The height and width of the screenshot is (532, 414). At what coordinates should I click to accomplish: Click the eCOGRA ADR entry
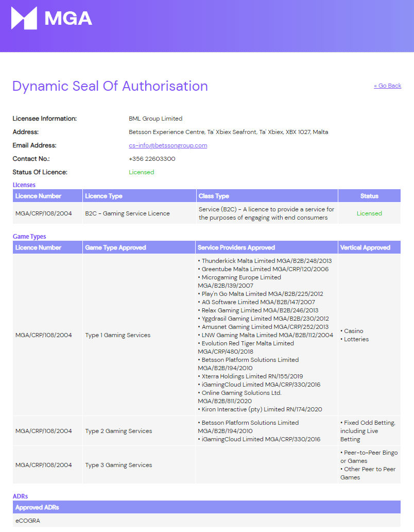point(28,521)
